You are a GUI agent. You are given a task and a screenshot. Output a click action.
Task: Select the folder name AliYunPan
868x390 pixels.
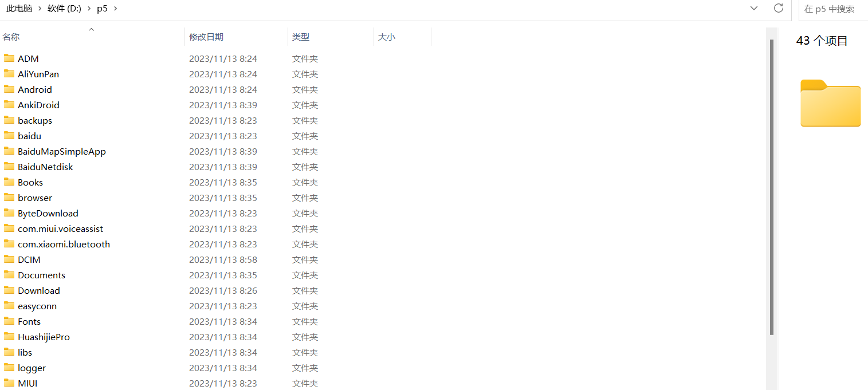point(38,74)
